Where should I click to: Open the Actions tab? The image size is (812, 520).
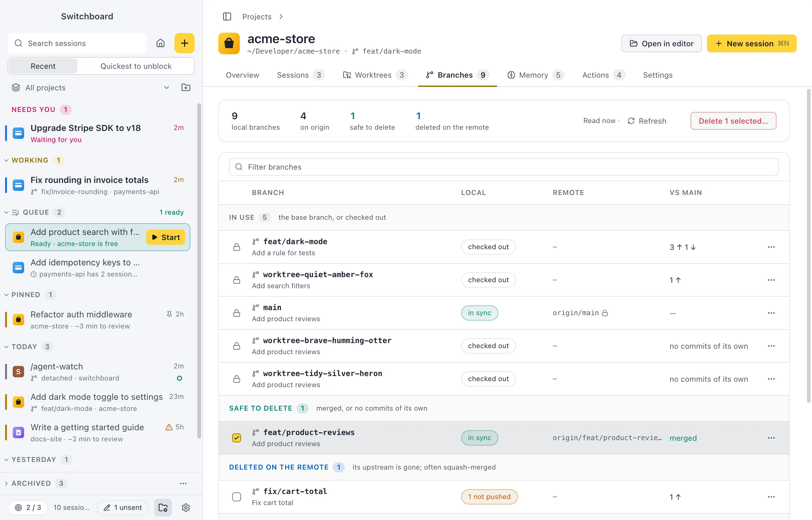click(604, 75)
